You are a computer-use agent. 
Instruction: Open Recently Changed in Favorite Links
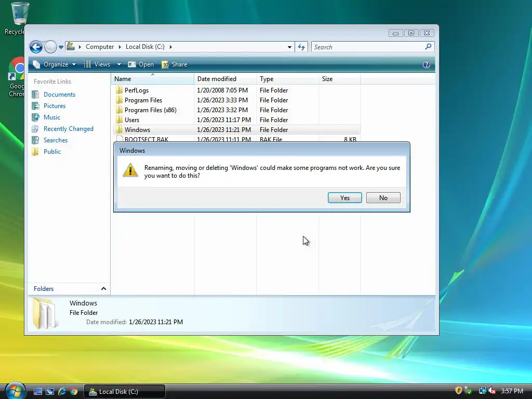point(68,129)
